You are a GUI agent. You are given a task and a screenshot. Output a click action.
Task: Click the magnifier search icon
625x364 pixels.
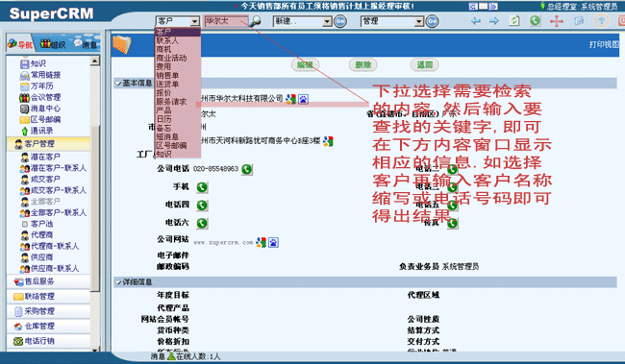255,21
